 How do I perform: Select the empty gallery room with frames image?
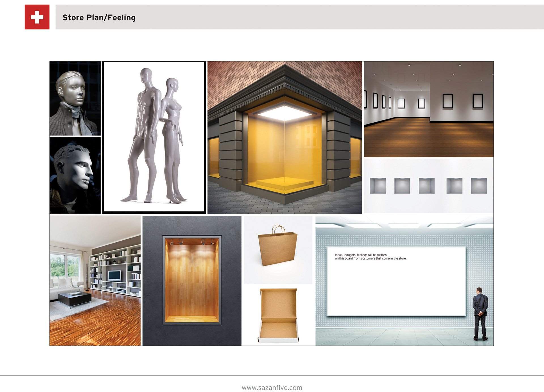[429, 109]
